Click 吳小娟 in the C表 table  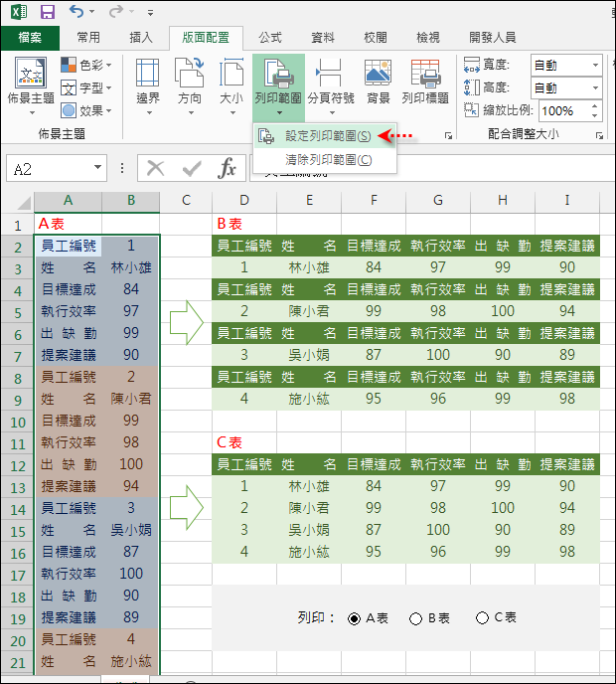click(x=309, y=530)
